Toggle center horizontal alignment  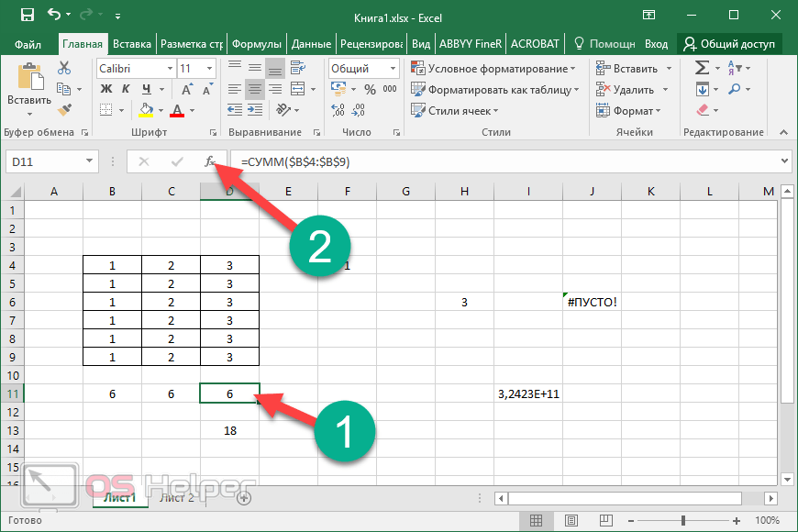pos(254,89)
